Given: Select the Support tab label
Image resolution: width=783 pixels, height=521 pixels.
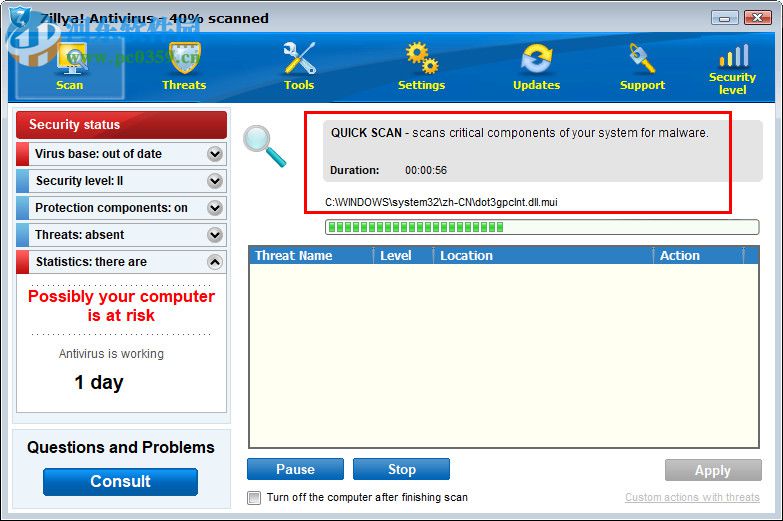Looking at the screenshot, I should 642,85.
